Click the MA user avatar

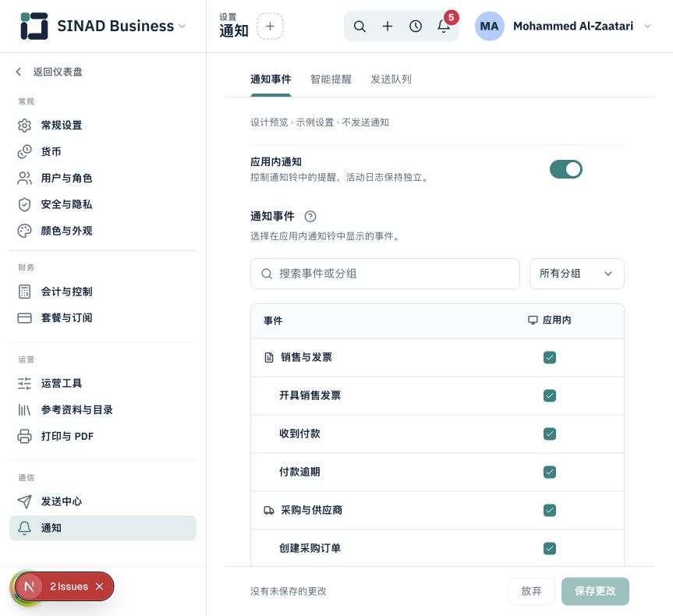pos(489,27)
